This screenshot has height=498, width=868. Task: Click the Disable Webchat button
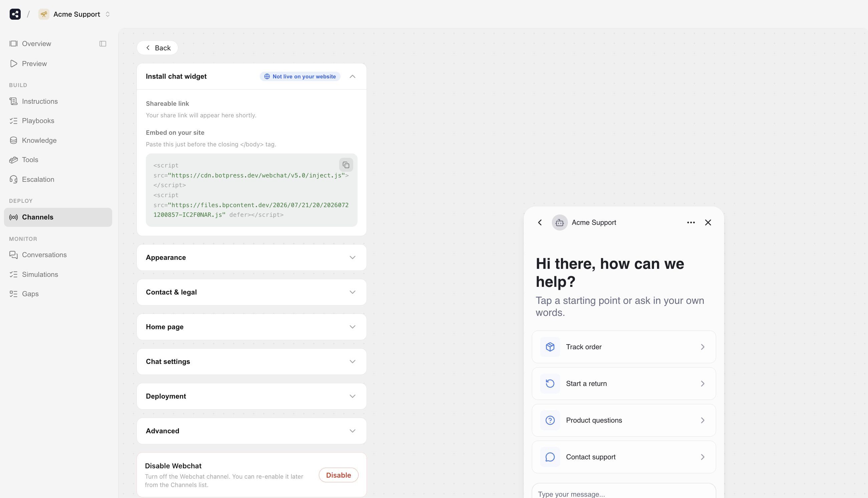pyautogui.click(x=339, y=475)
